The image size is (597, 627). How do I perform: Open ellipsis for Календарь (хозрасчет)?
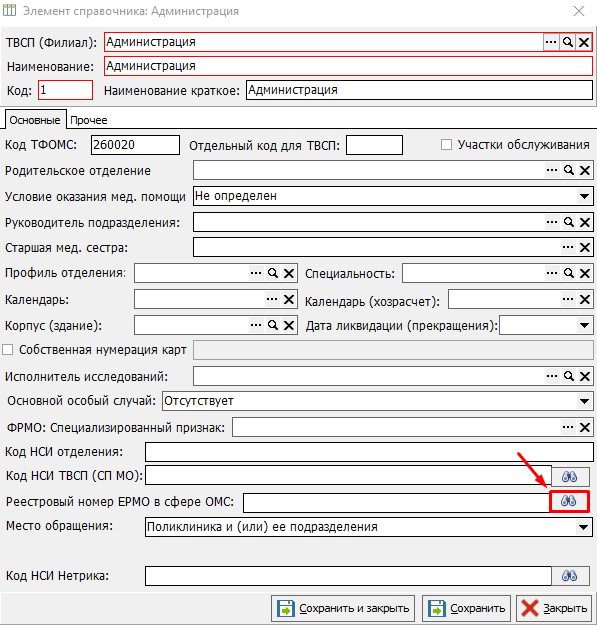[568, 299]
